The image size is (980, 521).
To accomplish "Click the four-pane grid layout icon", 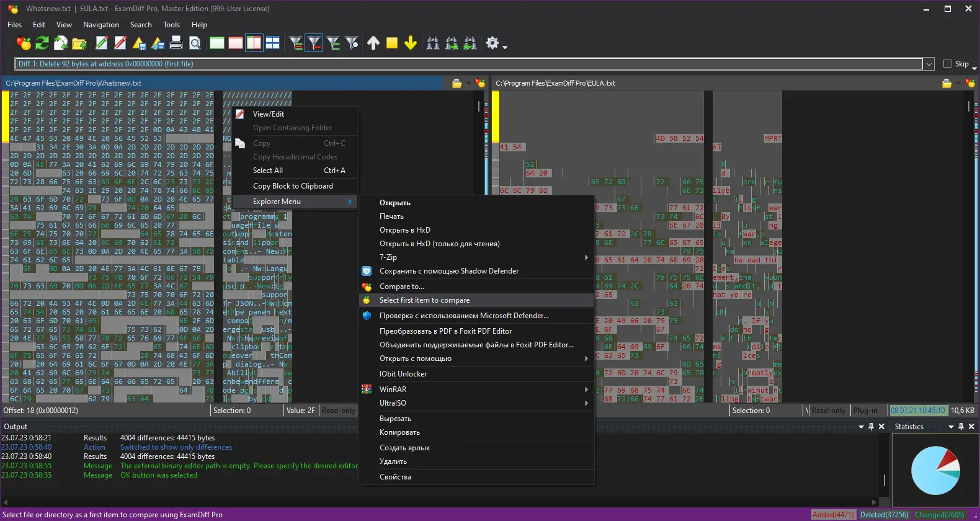I will (273, 43).
